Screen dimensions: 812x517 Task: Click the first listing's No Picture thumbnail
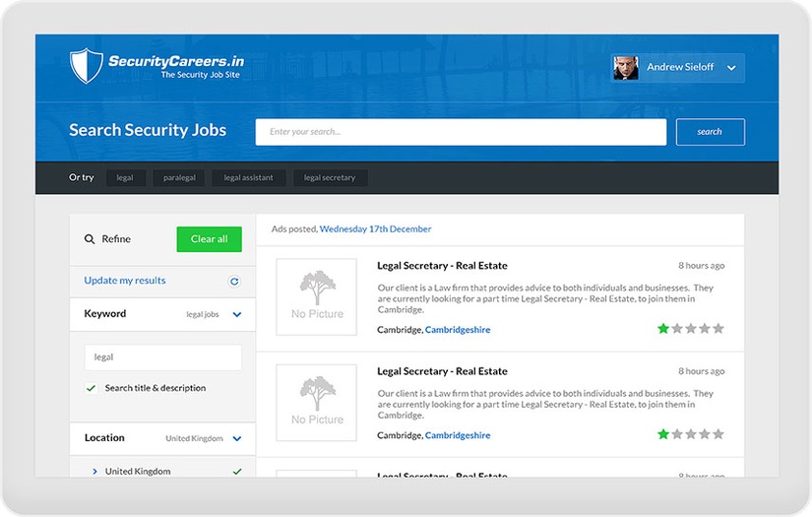pos(316,296)
